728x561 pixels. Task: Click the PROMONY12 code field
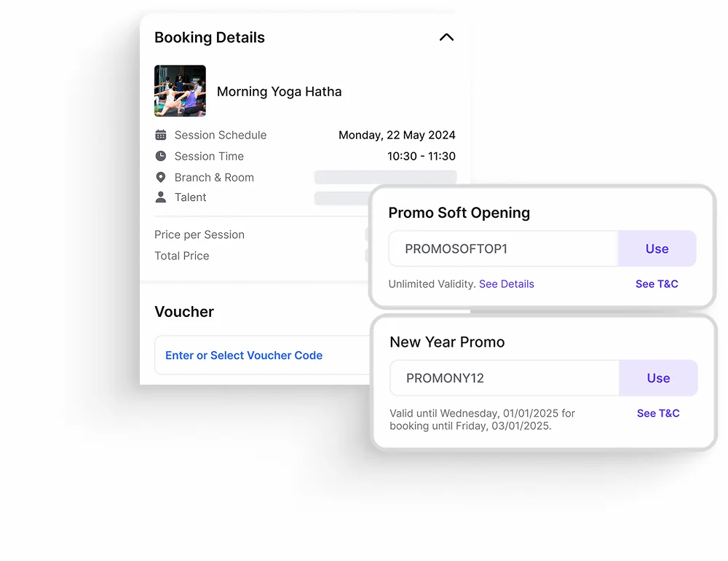504,378
